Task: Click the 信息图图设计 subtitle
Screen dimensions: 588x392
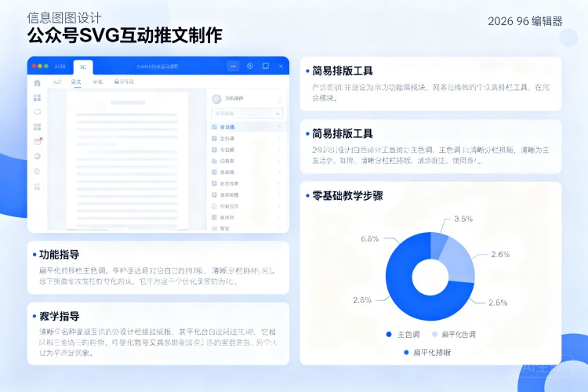Action: click(x=64, y=17)
